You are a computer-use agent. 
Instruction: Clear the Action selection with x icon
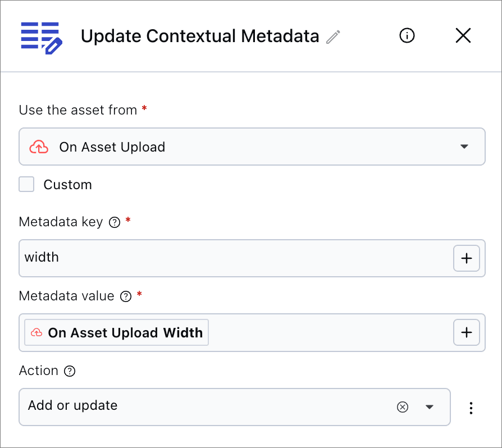click(403, 407)
